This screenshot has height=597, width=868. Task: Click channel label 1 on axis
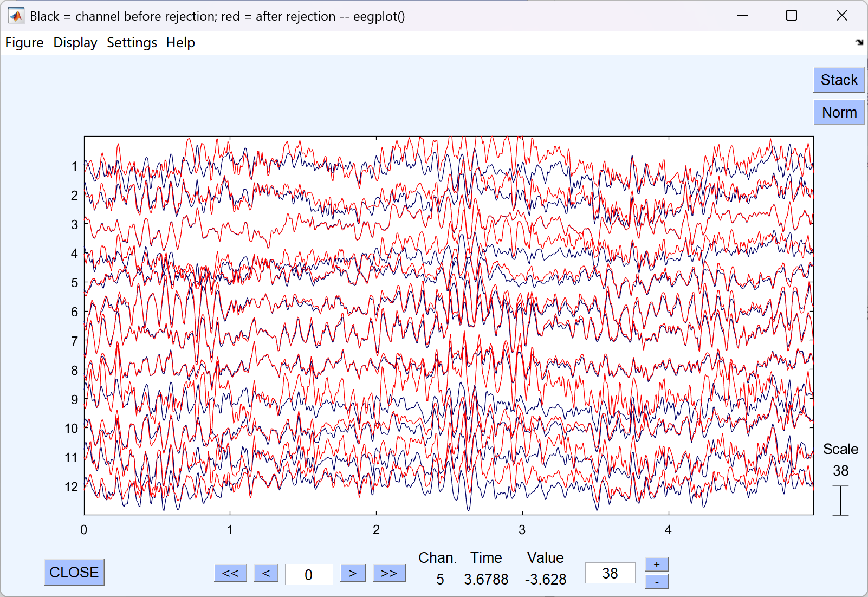[74, 166]
